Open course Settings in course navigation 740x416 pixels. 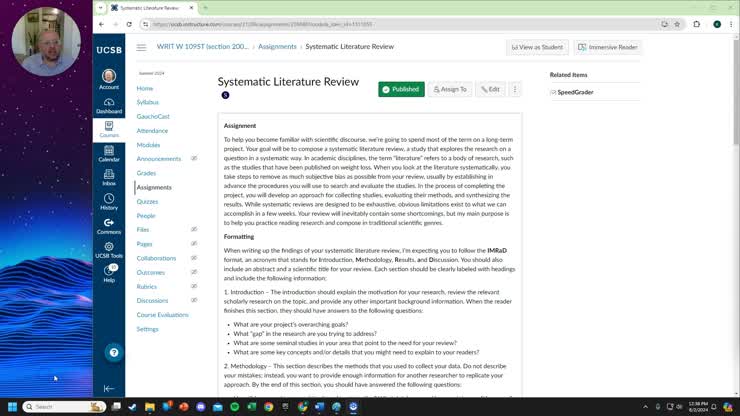[x=148, y=329]
